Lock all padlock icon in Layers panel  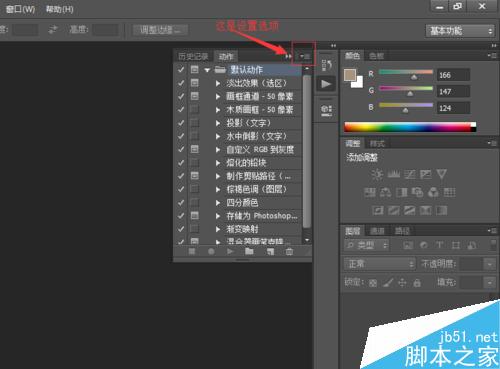point(417,283)
